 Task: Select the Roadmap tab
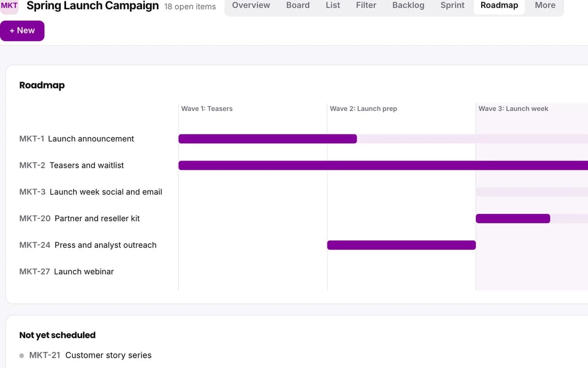499,5
